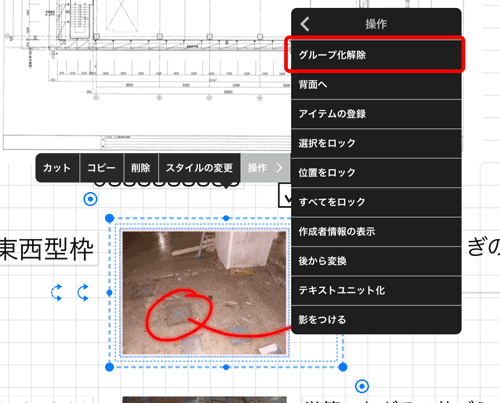Choose テキストユニット化 entry
Image resolution: width=500 pixels, height=403 pixels.
pyautogui.click(x=376, y=290)
